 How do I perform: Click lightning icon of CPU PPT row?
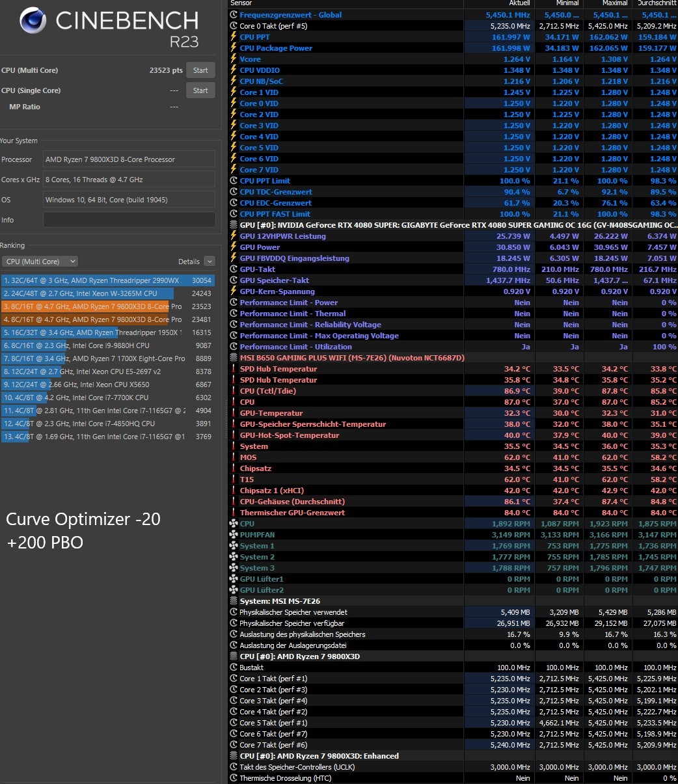(x=234, y=37)
